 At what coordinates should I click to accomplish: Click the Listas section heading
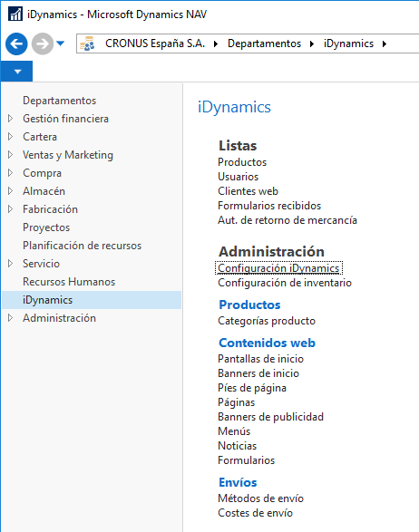point(238,146)
